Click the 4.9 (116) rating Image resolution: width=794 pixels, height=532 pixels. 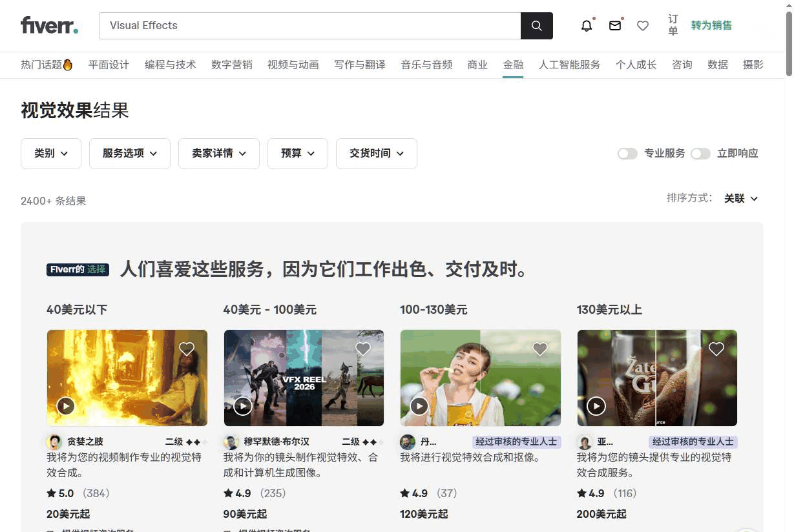click(x=607, y=494)
